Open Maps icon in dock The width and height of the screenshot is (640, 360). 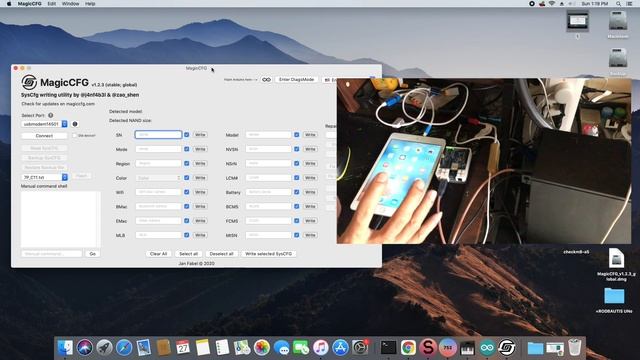pos(242,348)
